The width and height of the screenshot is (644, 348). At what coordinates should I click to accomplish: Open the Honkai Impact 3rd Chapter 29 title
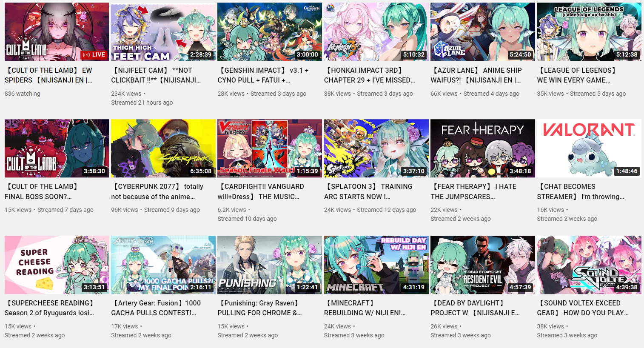click(x=369, y=75)
